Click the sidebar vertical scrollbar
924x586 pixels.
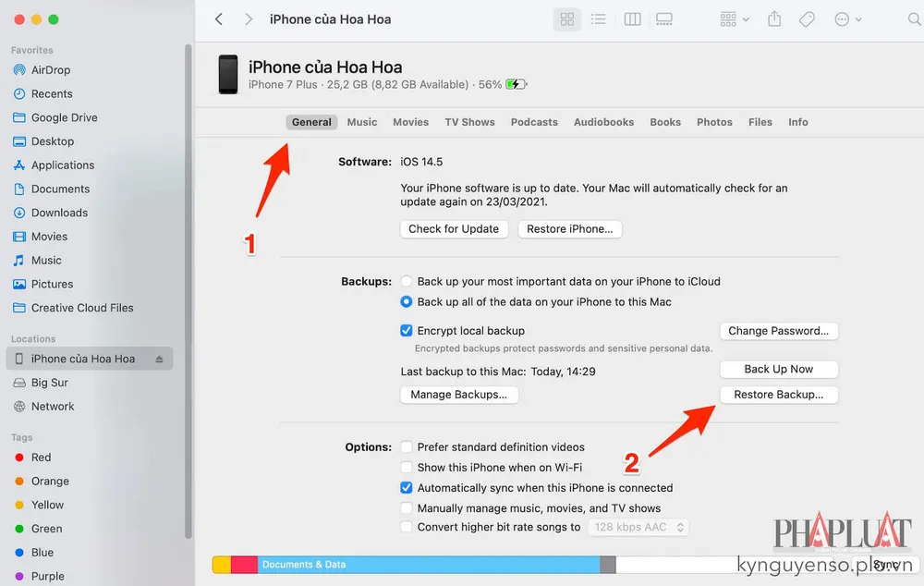188,291
